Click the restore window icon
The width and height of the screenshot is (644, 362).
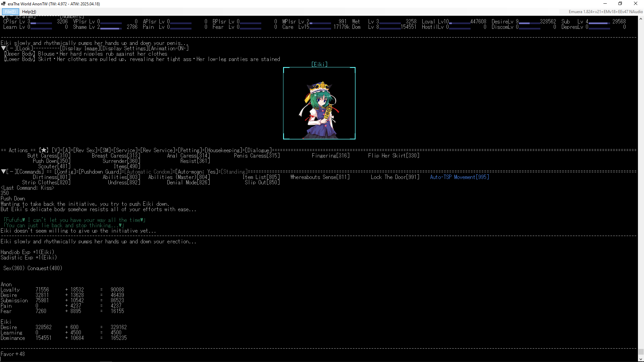620,4
